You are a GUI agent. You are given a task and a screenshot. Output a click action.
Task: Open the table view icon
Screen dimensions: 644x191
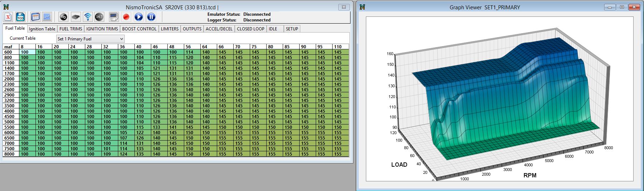[x=35, y=17]
